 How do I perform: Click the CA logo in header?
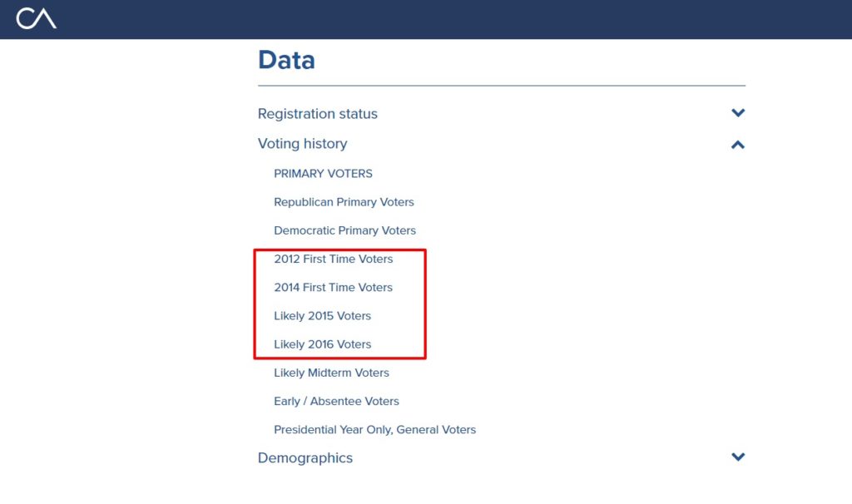[x=37, y=18]
